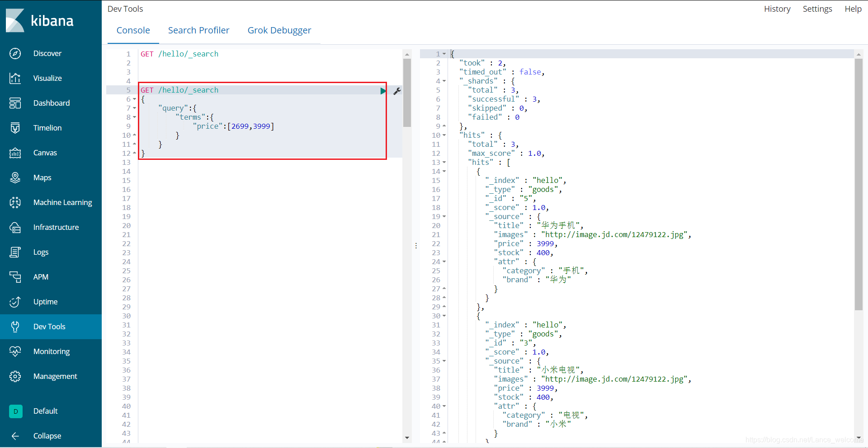This screenshot has height=448, width=868.
Task: Collapse fold arrow on editor line 8
Action: click(x=134, y=117)
